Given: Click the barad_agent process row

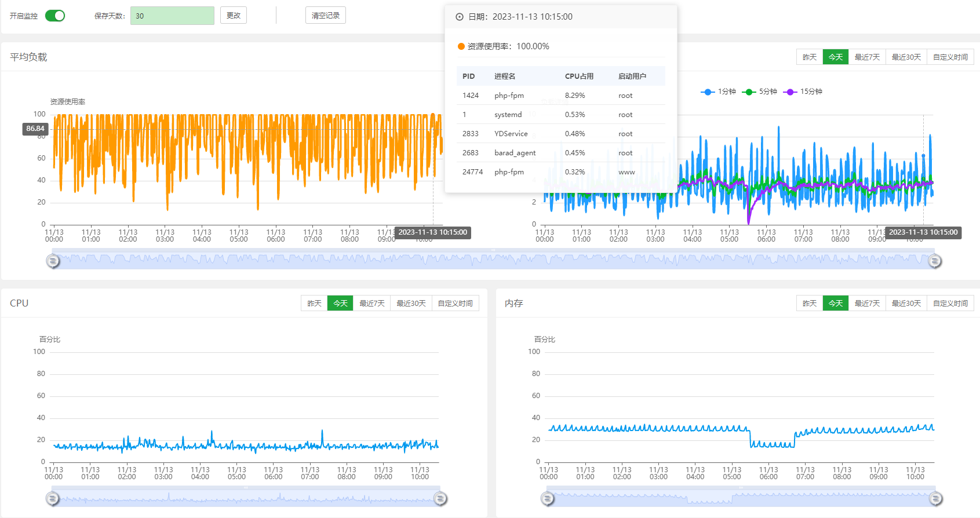Looking at the screenshot, I should click(x=561, y=153).
